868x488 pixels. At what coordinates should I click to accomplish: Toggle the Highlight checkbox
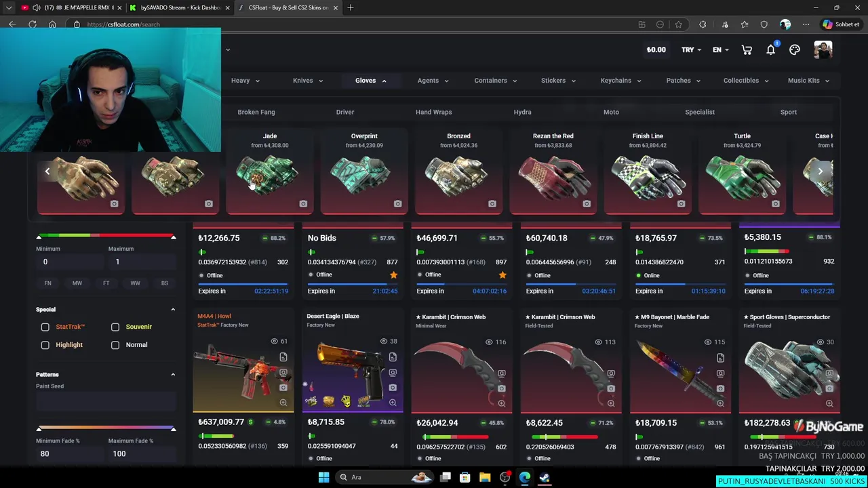click(x=45, y=345)
